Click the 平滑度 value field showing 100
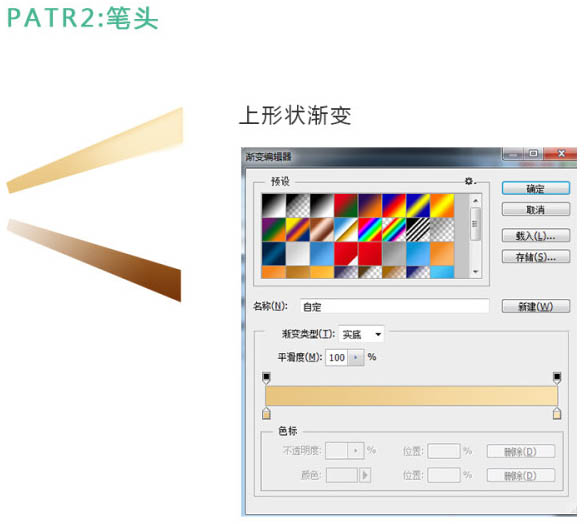This screenshot has width=584, height=524. click(x=337, y=358)
